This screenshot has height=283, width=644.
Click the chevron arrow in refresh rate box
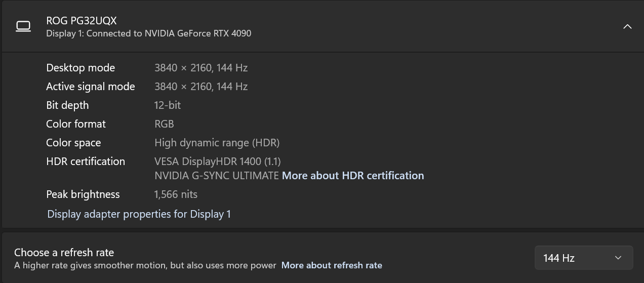point(618,258)
